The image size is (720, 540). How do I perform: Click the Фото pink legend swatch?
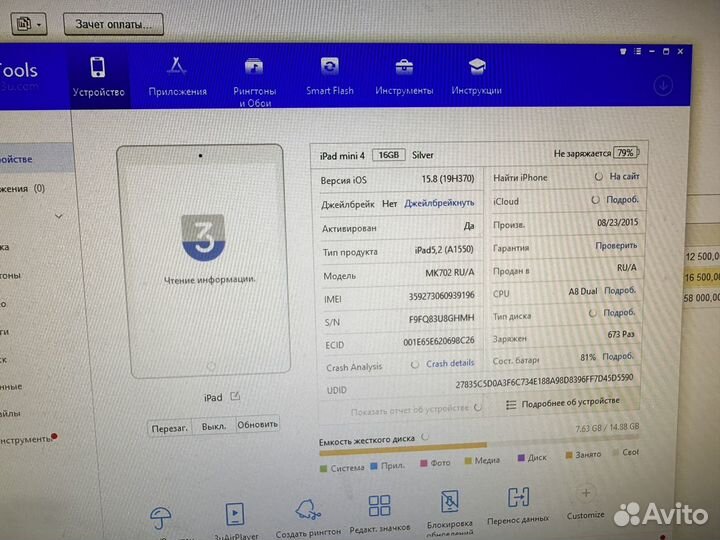click(424, 463)
